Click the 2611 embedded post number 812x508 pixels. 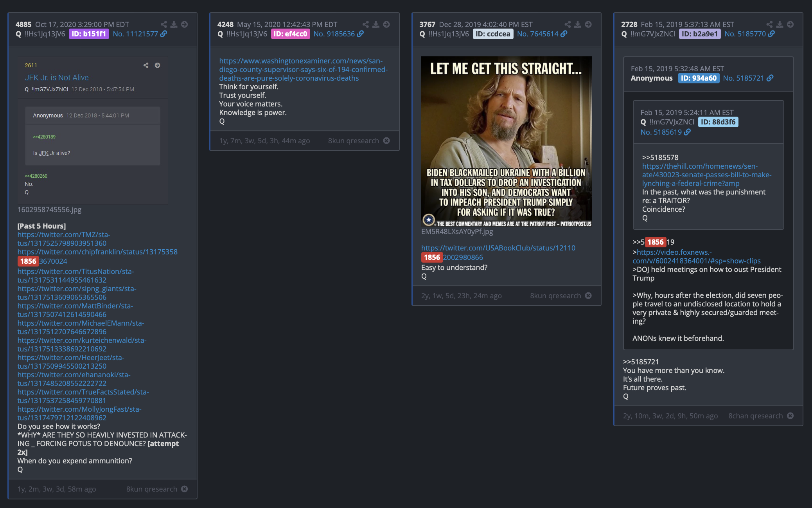click(x=31, y=65)
